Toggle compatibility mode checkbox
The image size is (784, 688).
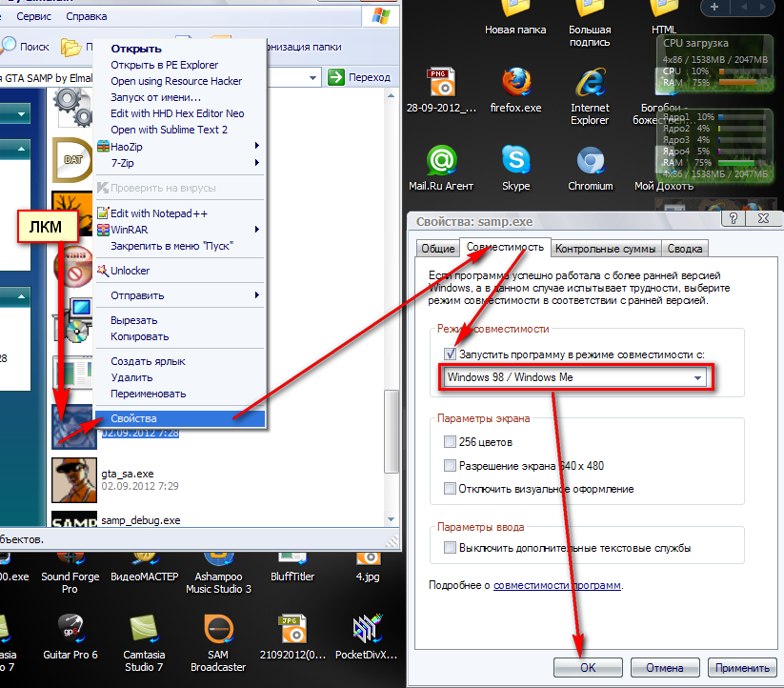tap(450, 354)
